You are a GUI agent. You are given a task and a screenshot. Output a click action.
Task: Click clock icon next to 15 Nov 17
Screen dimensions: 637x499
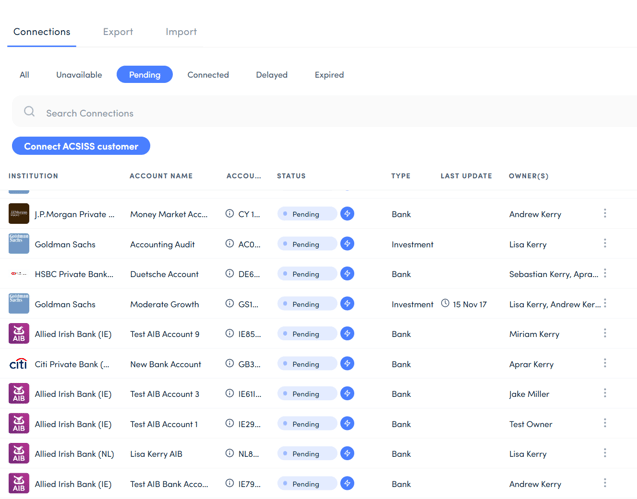coord(445,304)
